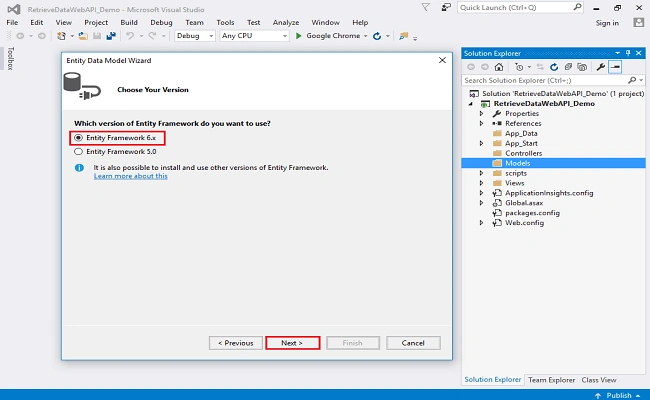Click the Next button in wizard
Viewport: 650px width, 400px height.
(292, 343)
